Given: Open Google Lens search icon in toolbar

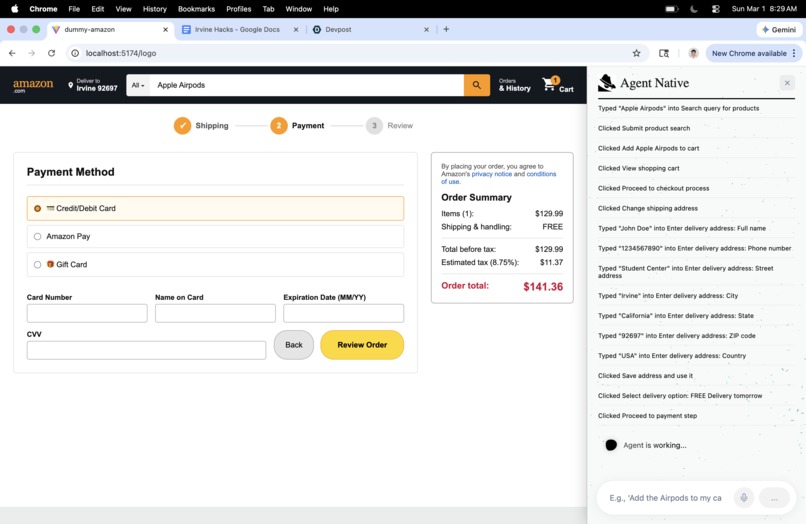Looking at the screenshot, I should pyautogui.click(x=664, y=53).
